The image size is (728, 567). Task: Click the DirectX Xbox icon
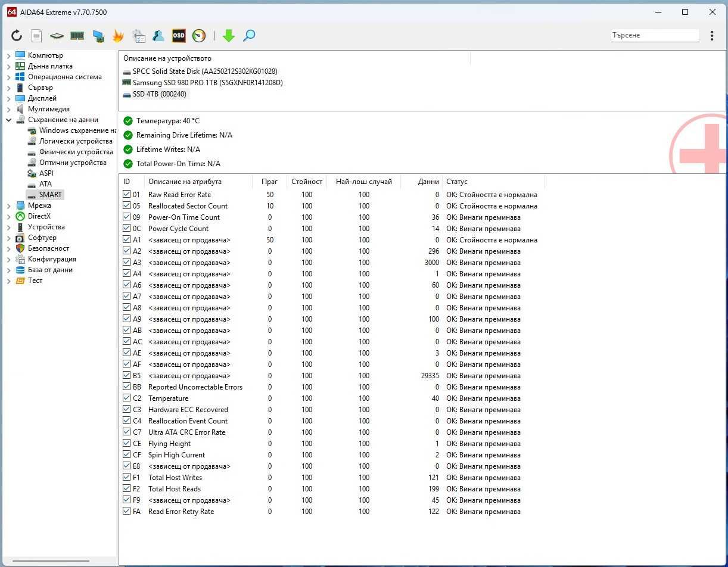(x=20, y=216)
